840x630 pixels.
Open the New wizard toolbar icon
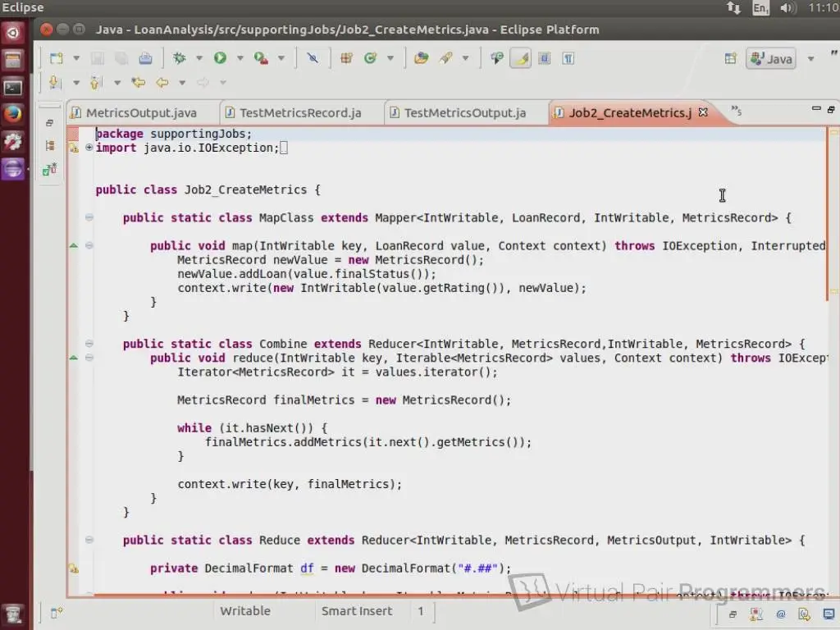tap(57, 58)
